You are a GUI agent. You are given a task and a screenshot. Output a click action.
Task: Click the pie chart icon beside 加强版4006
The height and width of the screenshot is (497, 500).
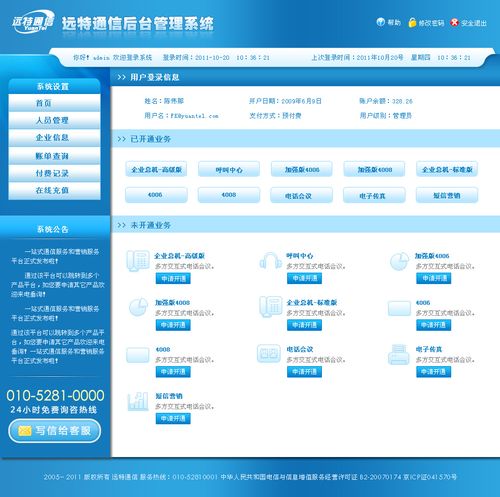(399, 261)
